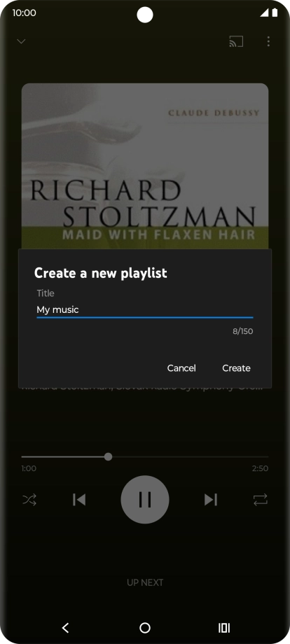Click the Create button
Image resolution: width=290 pixels, height=644 pixels.
(236, 368)
